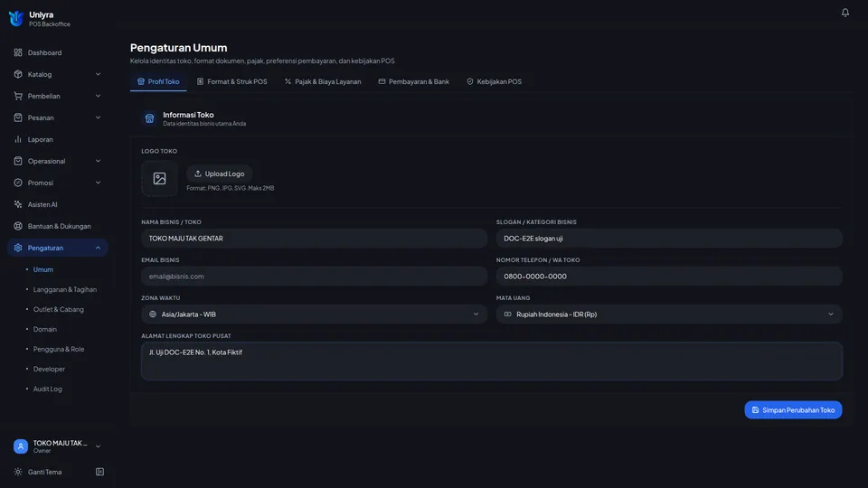Open the Mata Uang dropdown
The image size is (868, 488).
669,314
